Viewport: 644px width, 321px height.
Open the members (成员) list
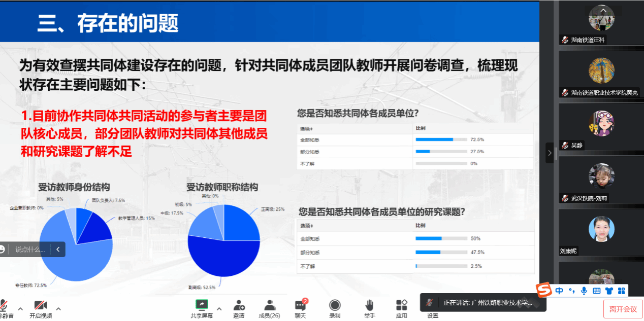tap(270, 308)
